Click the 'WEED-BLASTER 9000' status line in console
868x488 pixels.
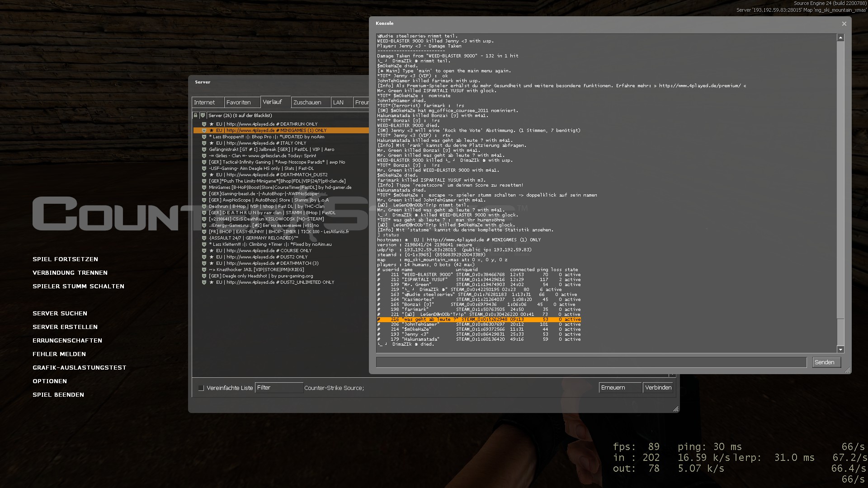(x=479, y=275)
